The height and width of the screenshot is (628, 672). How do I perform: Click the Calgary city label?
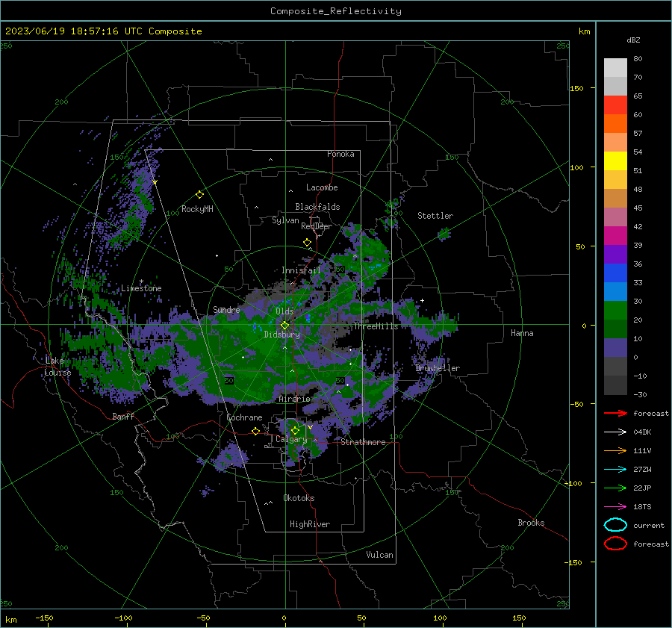click(291, 439)
